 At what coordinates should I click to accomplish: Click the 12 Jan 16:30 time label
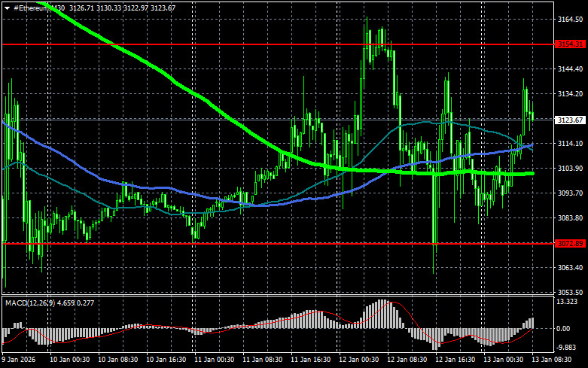pos(455,360)
